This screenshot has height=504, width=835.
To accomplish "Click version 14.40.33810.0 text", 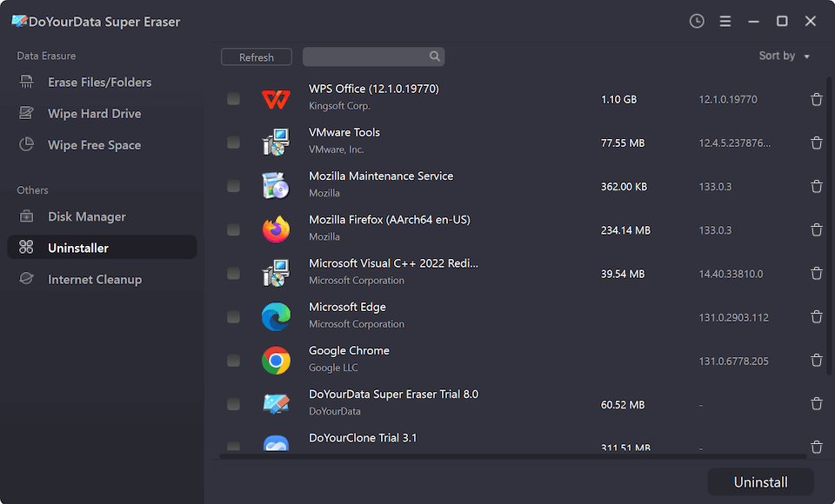I will click(731, 274).
